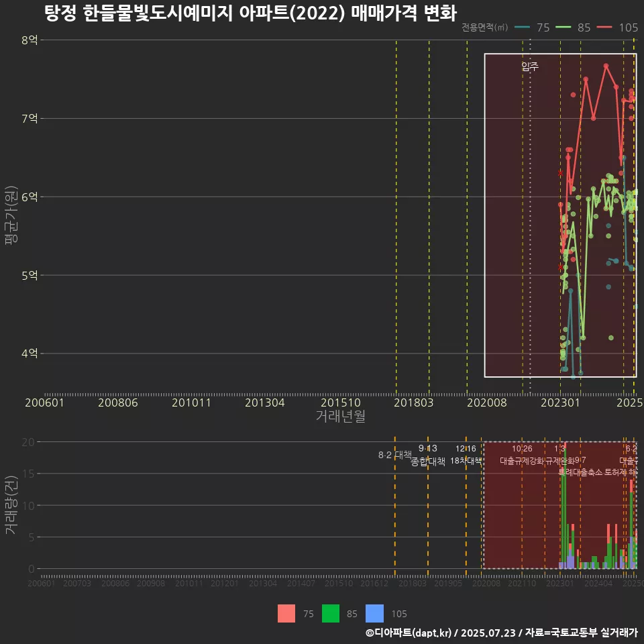Click the 전용면적(㎡) legend title
644x644 pixels.
coord(484,28)
